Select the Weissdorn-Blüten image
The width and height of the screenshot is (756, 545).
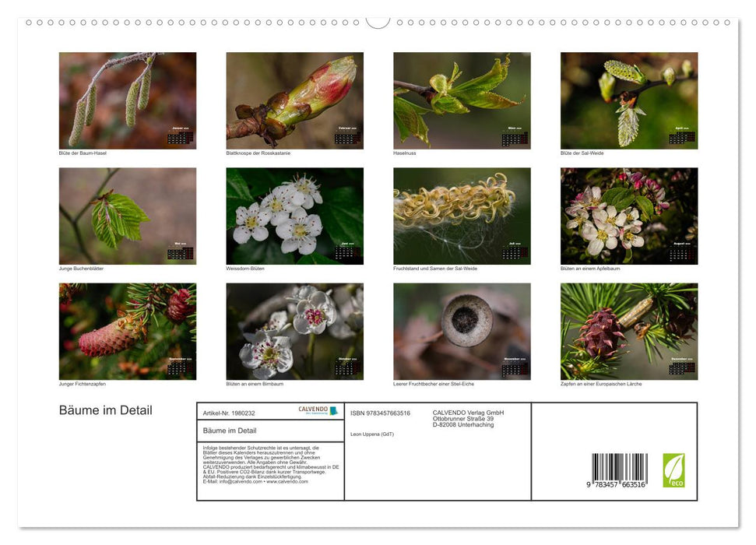294,216
